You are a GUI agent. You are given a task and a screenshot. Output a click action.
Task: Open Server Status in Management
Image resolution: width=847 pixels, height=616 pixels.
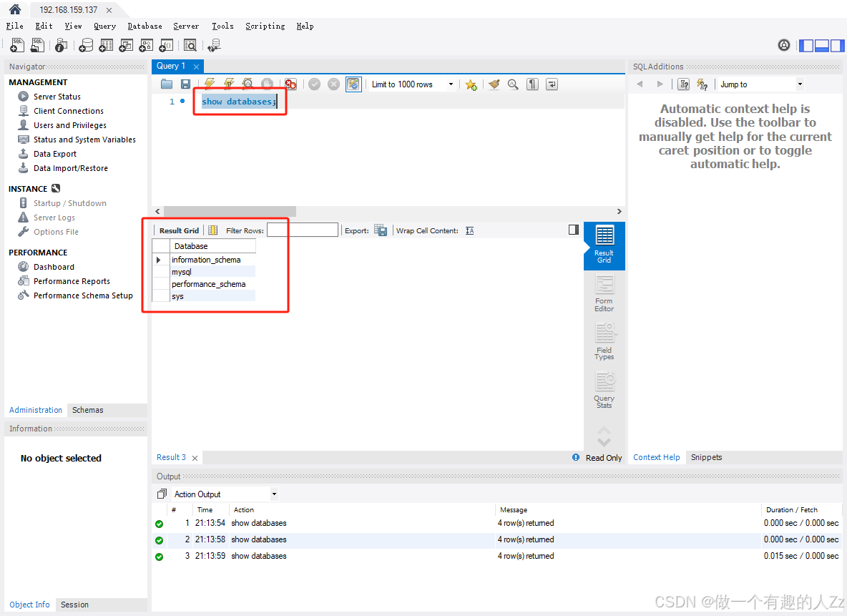pos(57,97)
